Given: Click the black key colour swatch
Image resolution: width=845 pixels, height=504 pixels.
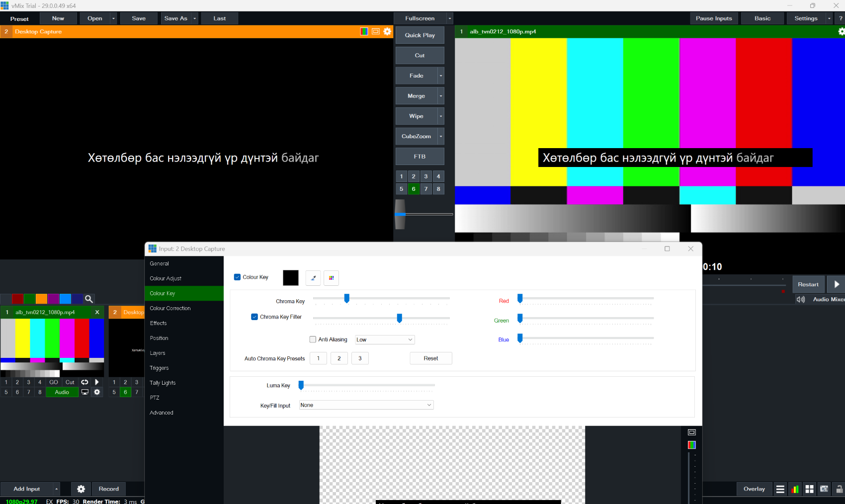Looking at the screenshot, I should [291, 278].
